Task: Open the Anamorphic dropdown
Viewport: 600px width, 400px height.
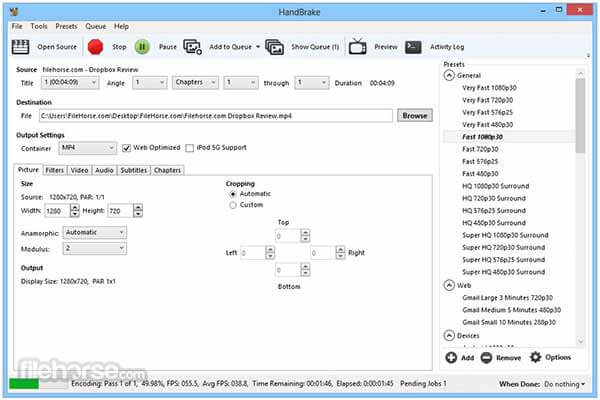Action: 95,232
